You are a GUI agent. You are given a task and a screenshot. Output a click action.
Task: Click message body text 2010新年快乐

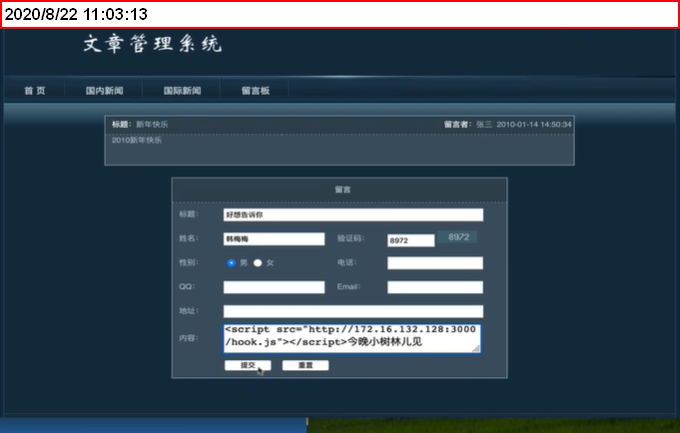(x=137, y=140)
